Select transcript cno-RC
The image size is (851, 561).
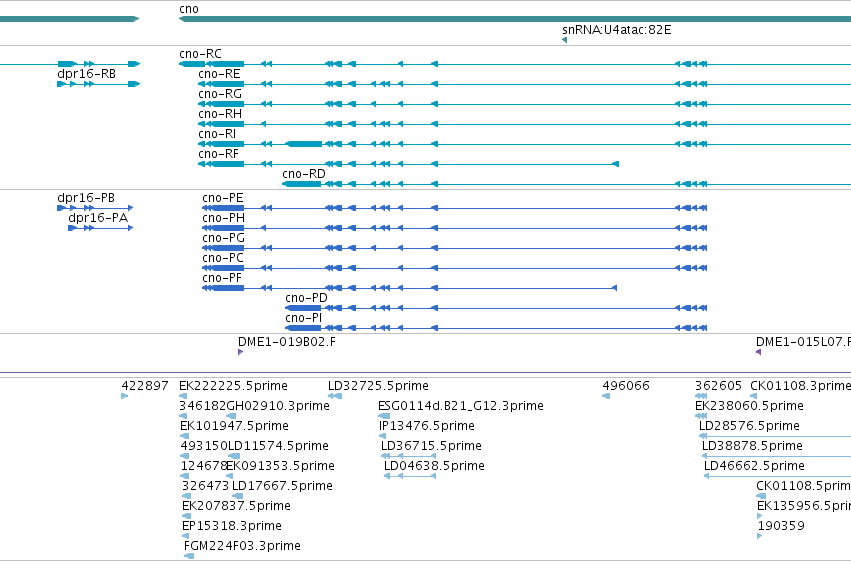pos(200,54)
